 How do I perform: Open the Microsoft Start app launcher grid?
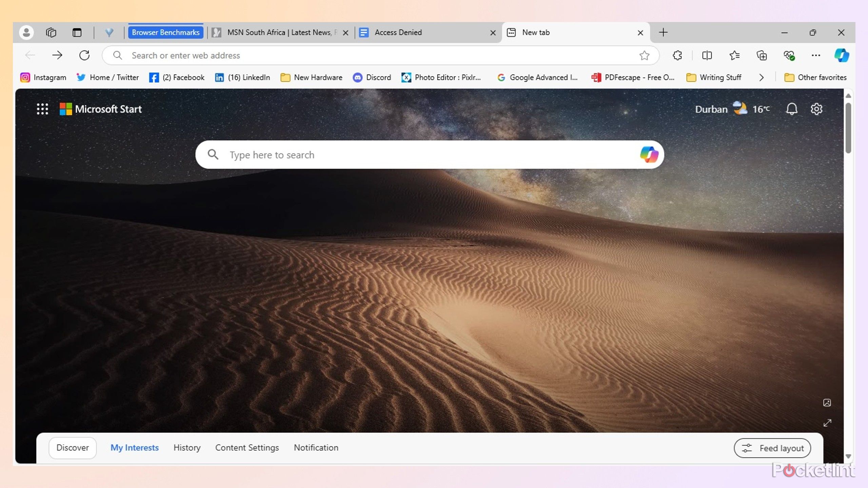(42, 109)
